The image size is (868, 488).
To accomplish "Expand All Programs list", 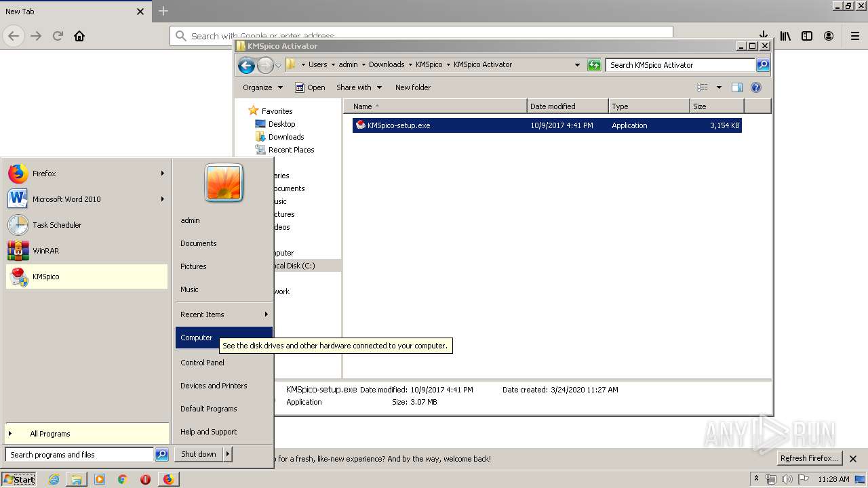I will click(86, 434).
